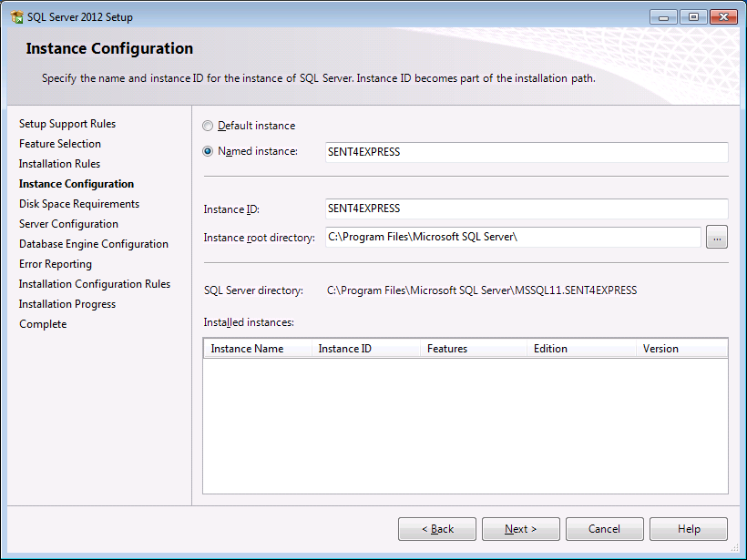The width and height of the screenshot is (747, 560).
Task: Select Disk Space Requirements in sidebar
Action: tap(78, 203)
